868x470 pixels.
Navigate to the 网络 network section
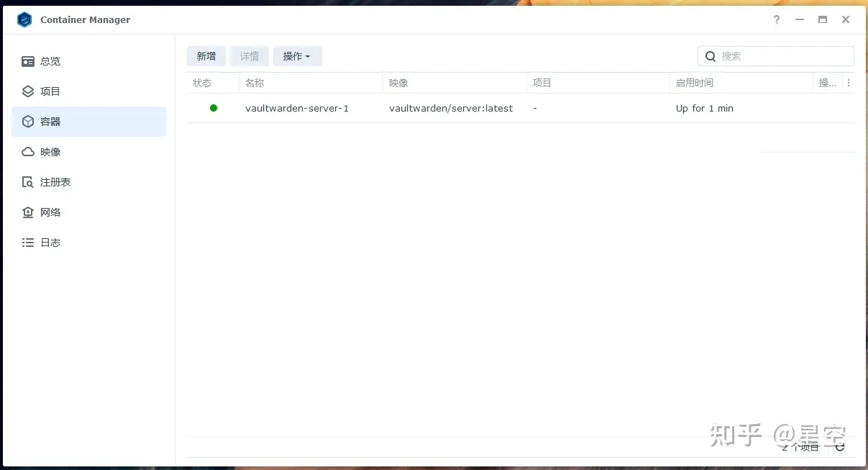coord(50,212)
